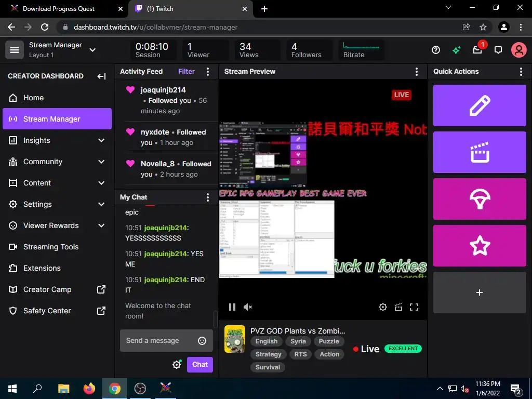532x399 pixels.
Task: Expand the Community section chevron
Action: (x=101, y=162)
